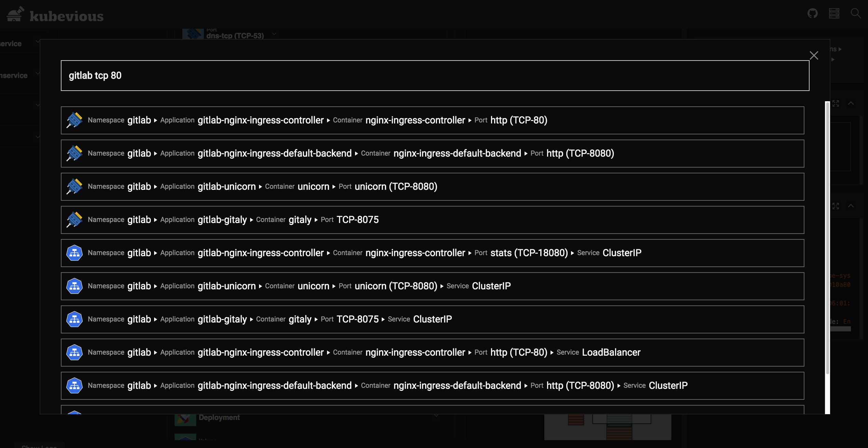
Task: Click service icon of http (TCP-80) LoadBalancer result
Action: [74, 352]
